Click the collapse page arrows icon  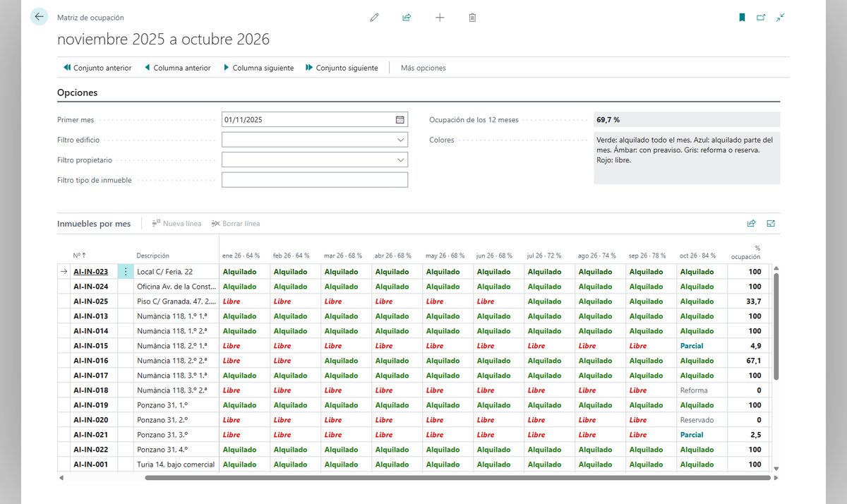click(x=780, y=17)
